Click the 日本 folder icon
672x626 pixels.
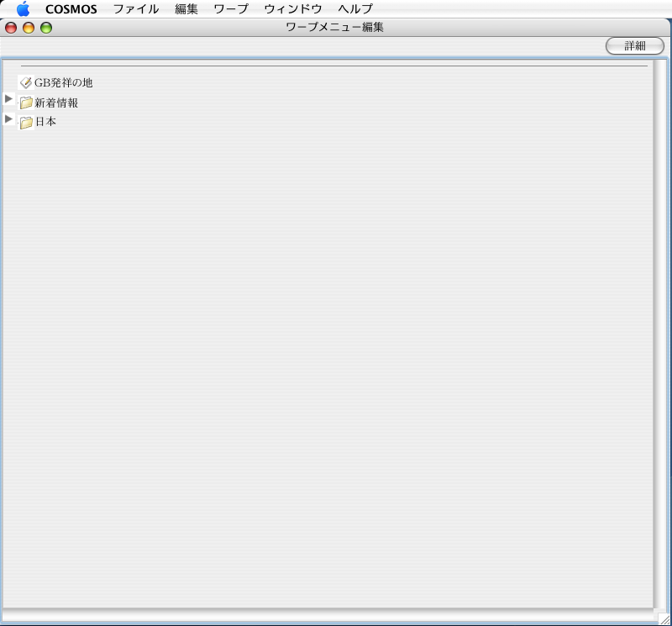(26, 122)
